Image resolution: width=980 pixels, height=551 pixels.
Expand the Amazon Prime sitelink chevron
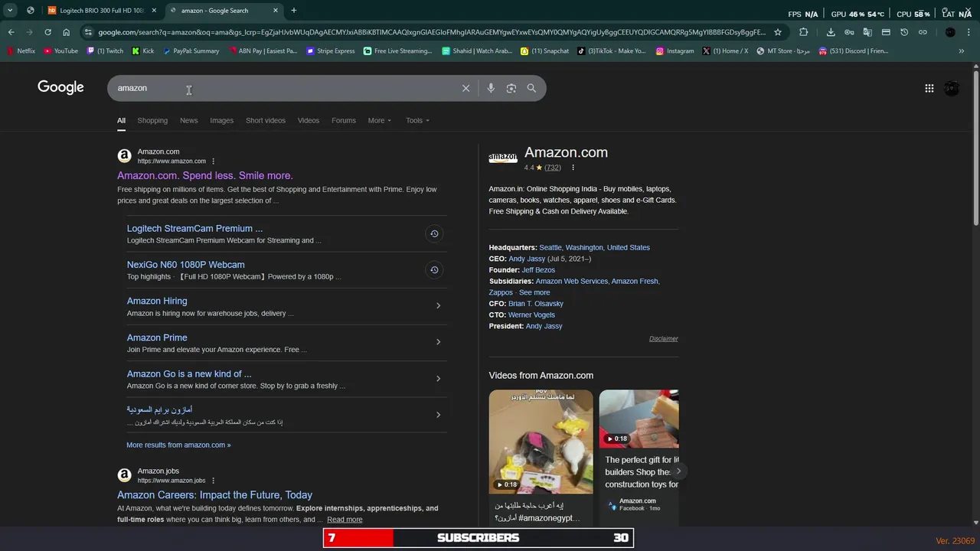click(438, 342)
